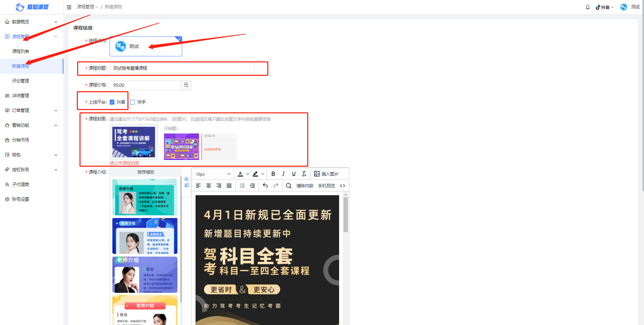Click the editor vertical scrollbar thumb
The width and height of the screenshot is (644, 325).
coord(345,215)
